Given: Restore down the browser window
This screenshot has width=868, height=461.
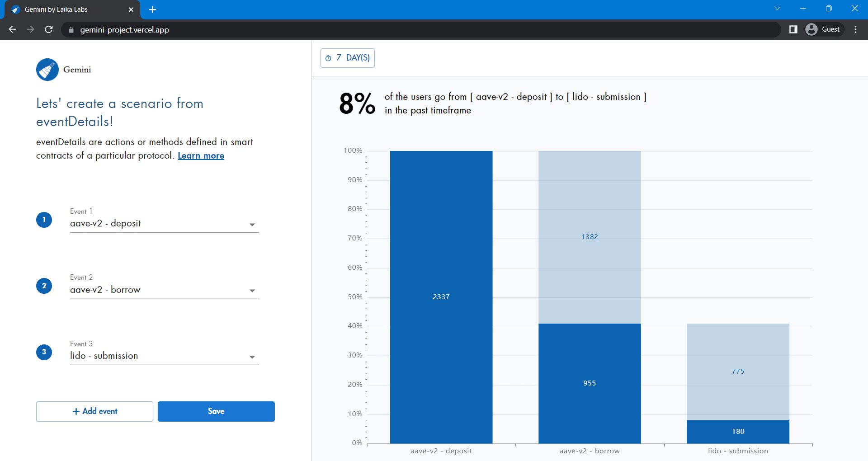Looking at the screenshot, I should point(829,9).
